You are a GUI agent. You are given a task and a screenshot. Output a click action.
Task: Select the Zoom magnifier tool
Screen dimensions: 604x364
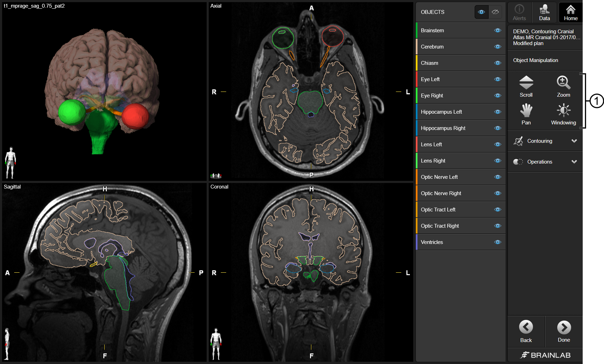click(563, 86)
